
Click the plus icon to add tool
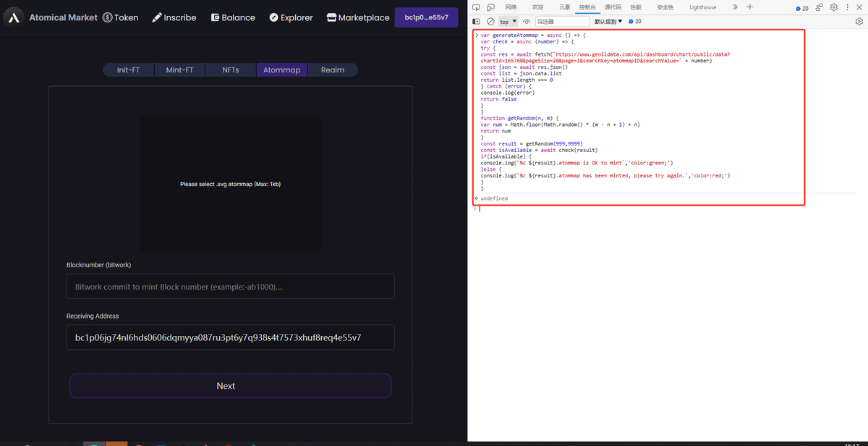[750, 7]
